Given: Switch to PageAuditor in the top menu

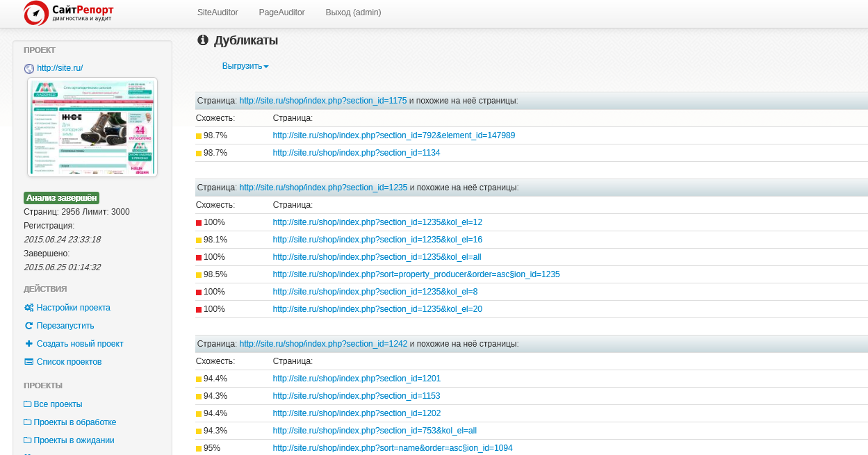Looking at the screenshot, I should pos(281,13).
